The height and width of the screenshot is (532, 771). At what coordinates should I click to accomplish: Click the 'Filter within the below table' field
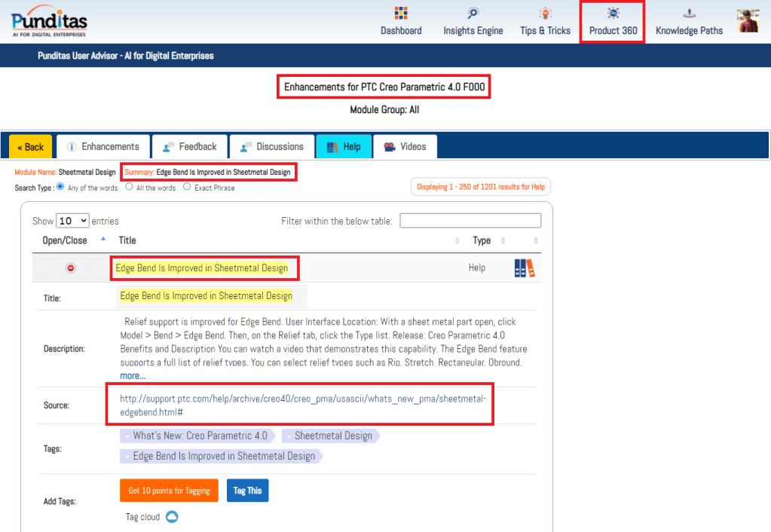pyautogui.click(x=470, y=221)
